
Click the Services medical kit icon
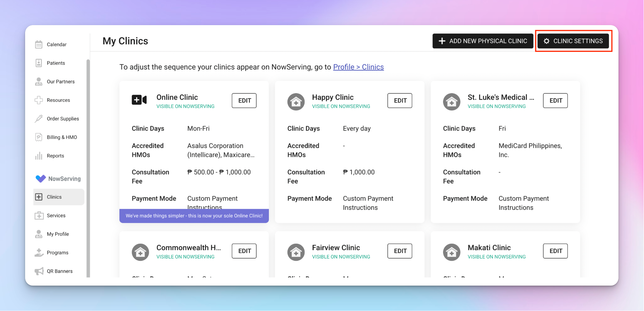click(x=39, y=216)
